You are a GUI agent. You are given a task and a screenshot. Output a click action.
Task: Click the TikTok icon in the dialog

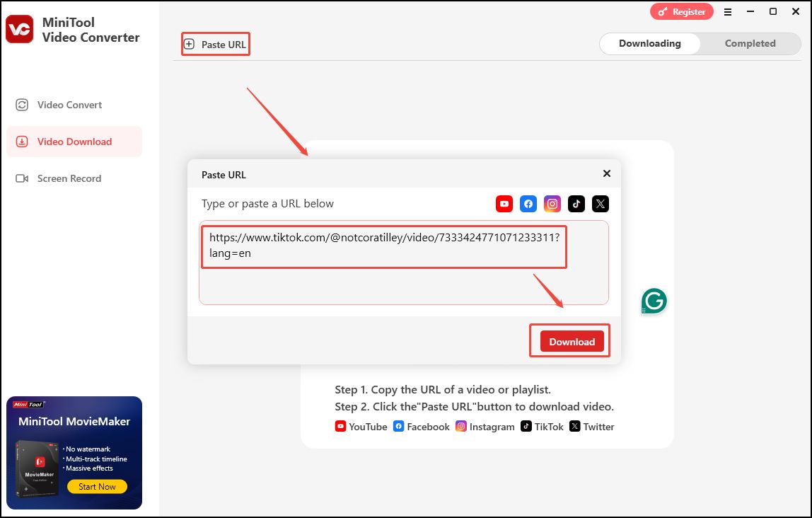576,204
